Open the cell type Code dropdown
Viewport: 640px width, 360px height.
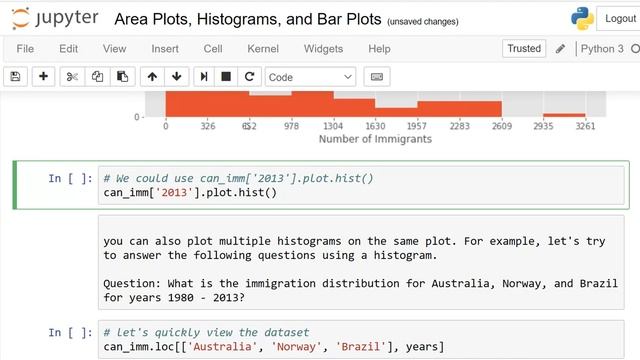[310, 77]
